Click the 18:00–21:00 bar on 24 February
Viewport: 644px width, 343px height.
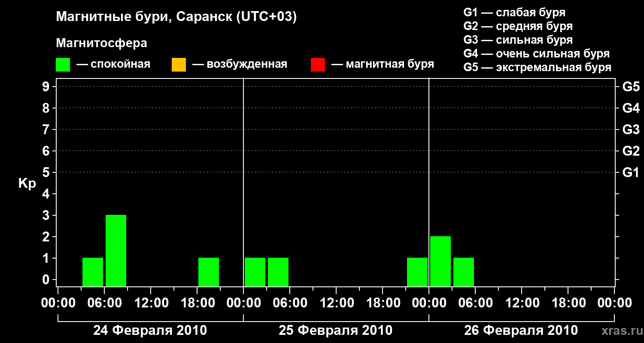(x=209, y=272)
